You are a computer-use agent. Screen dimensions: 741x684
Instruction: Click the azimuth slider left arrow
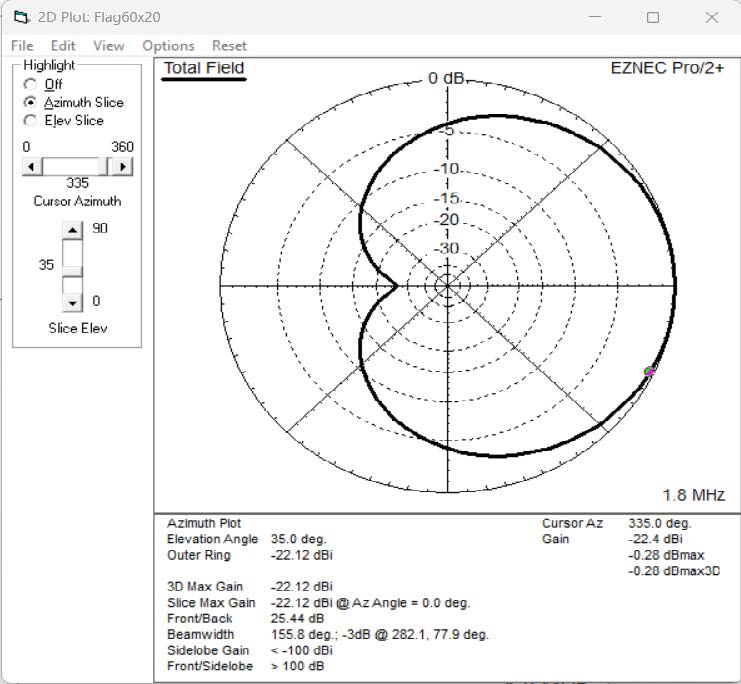(x=32, y=166)
